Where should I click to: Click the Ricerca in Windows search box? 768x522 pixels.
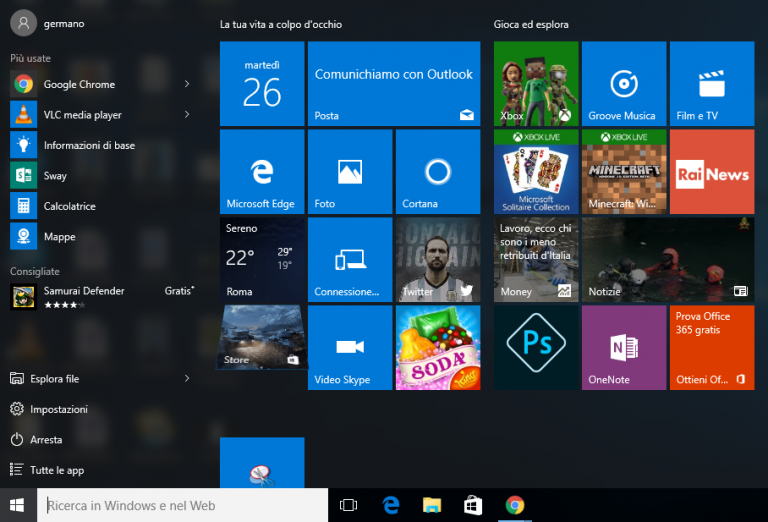tap(182, 505)
